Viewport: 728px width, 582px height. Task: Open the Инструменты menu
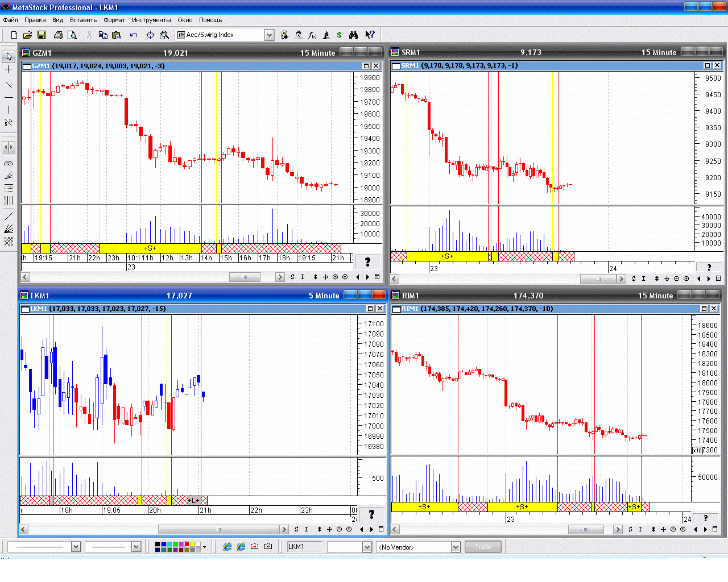click(151, 20)
